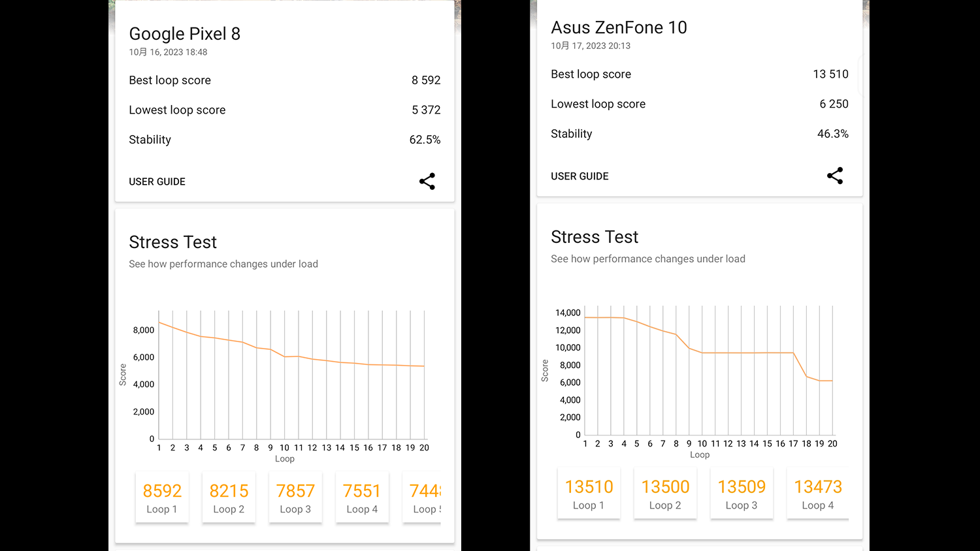Image resolution: width=980 pixels, height=551 pixels.
Task: Tap the partially visible Pixel 8 Loop 5 card
Action: point(424,497)
